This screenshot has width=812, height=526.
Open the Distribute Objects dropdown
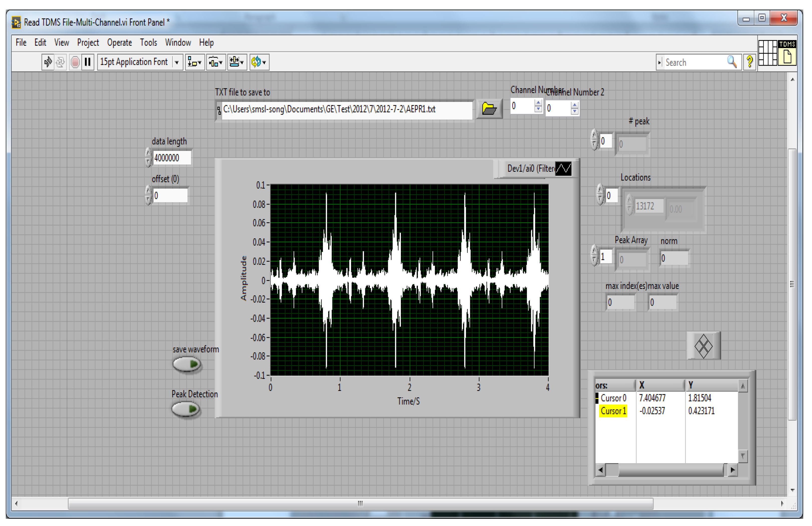[216, 62]
